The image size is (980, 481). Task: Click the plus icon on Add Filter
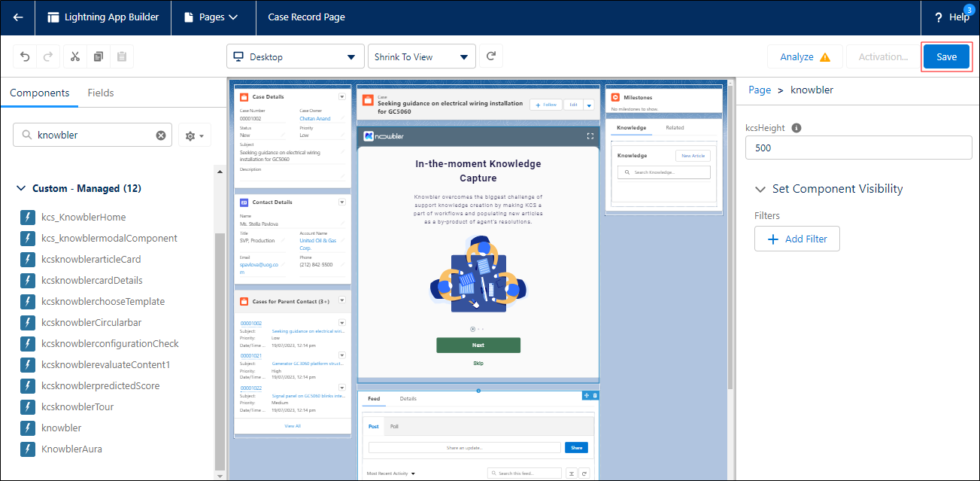pos(773,239)
